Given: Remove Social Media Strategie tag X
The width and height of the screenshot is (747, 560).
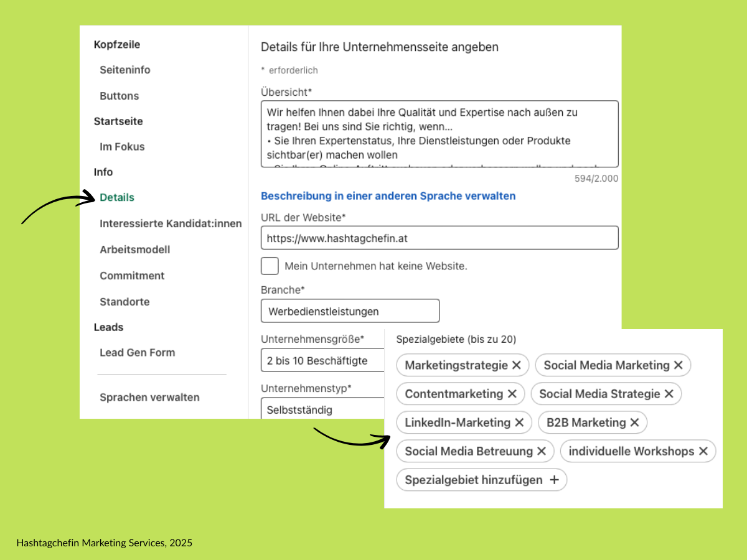Looking at the screenshot, I should point(669,394).
